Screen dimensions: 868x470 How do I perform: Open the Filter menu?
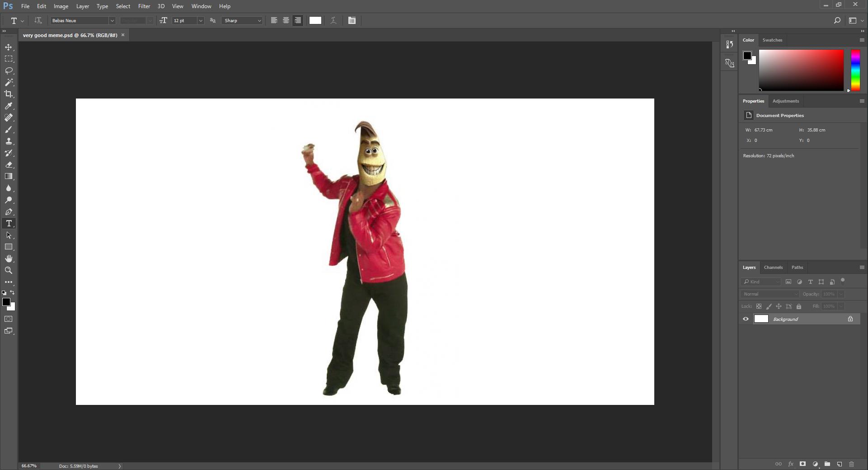coord(144,6)
